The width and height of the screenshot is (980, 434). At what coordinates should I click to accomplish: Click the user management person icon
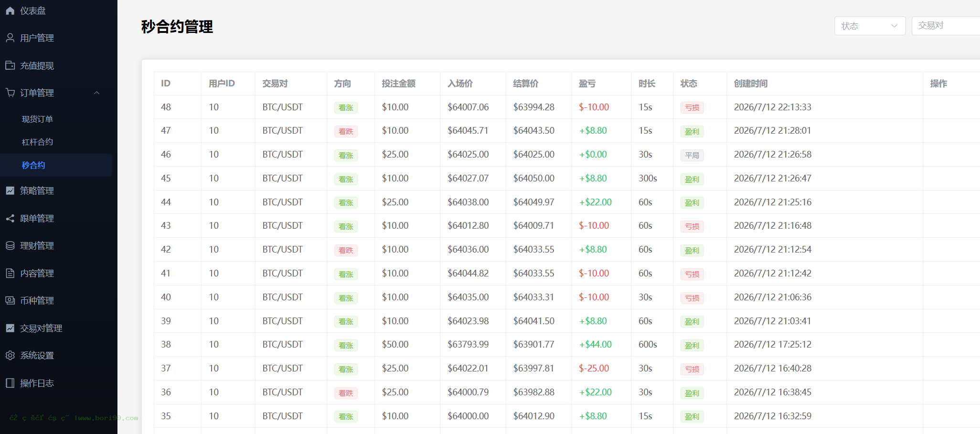coord(10,38)
